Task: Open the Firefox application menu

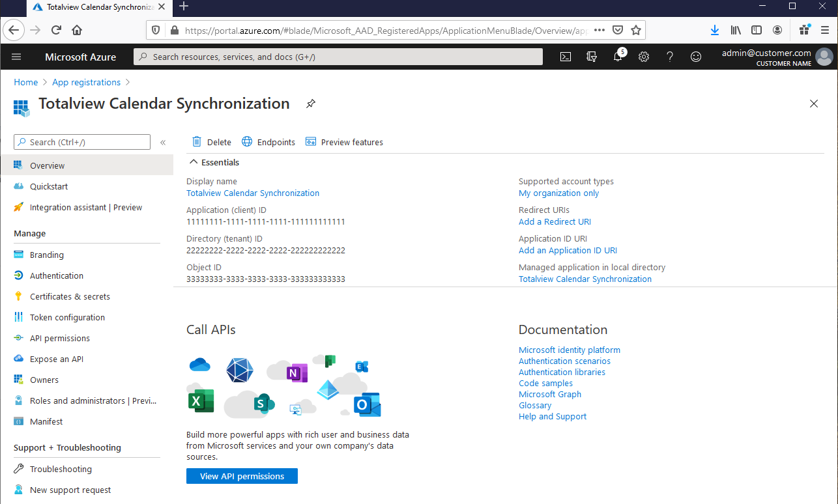Action: pos(824,30)
